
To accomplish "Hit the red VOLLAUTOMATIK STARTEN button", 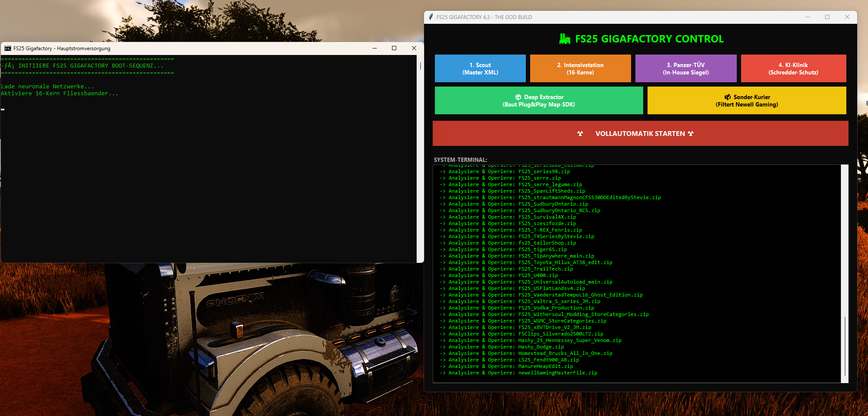I will (640, 133).
